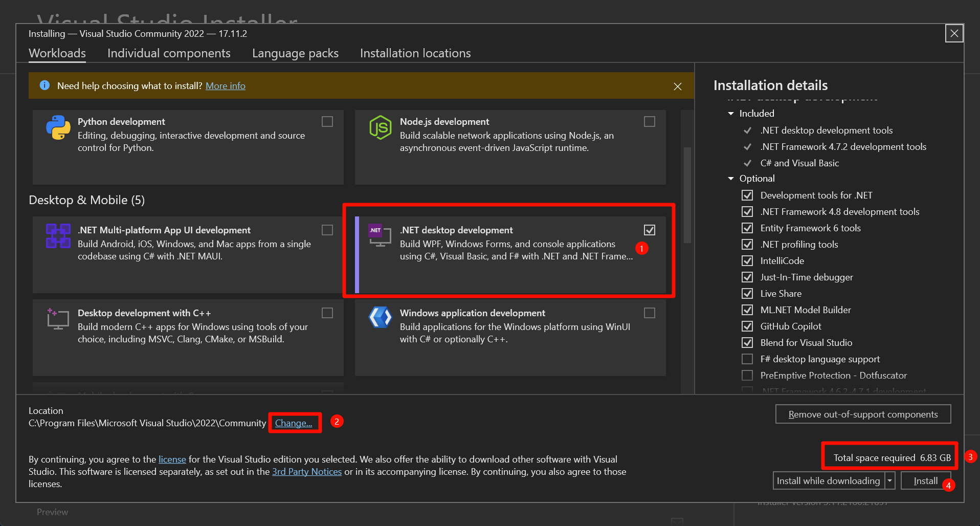Image resolution: width=980 pixels, height=526 pixels.
Task: Uncheck the GitHub Copilot component
Action: click(747, 326)
